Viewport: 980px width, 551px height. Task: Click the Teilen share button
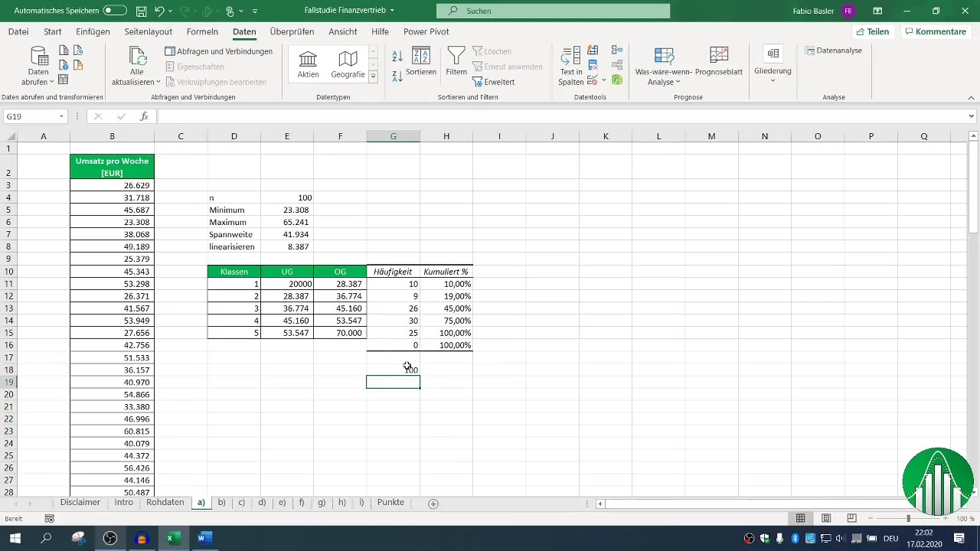coord(873,31)
